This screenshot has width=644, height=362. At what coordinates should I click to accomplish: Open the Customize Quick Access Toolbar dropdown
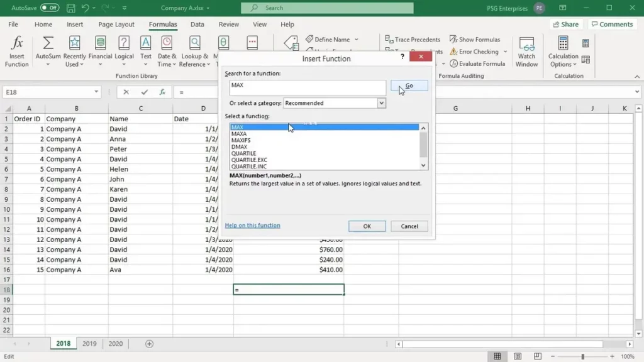coord(125,8)
